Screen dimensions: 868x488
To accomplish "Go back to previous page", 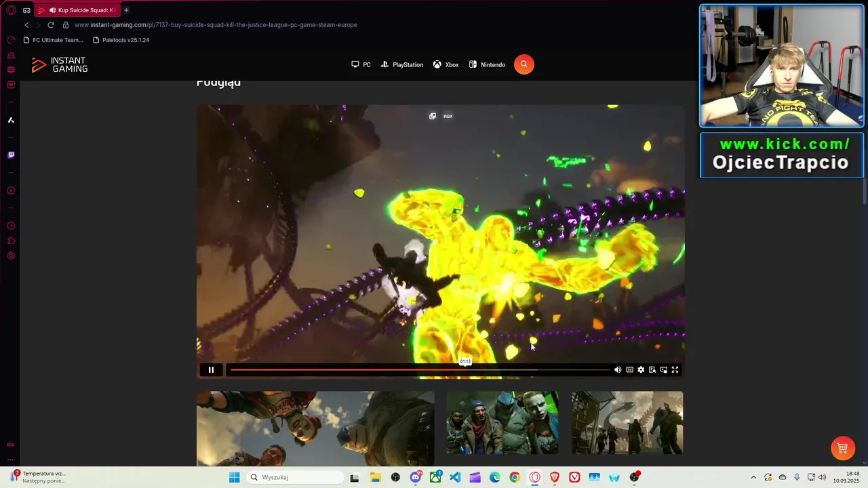I will pyautogui.click(x=26, y=25).
